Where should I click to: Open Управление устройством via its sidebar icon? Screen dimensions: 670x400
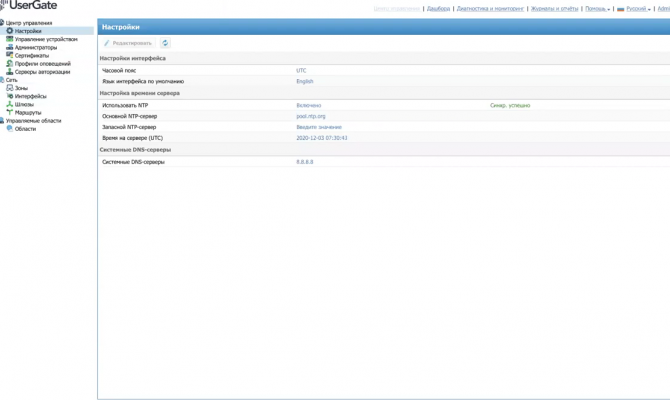[9, 39]
